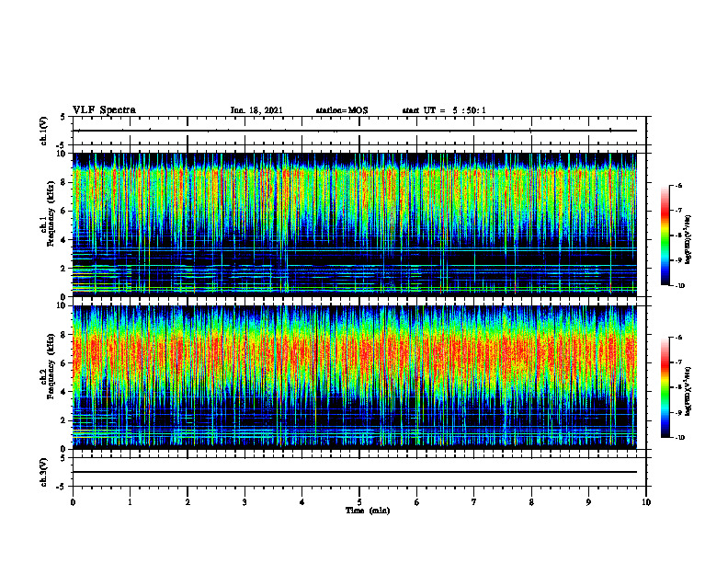The image size is (728, 563).
Task: Click the "ch.3(V)" axis label
Action: tap(44, 472)
